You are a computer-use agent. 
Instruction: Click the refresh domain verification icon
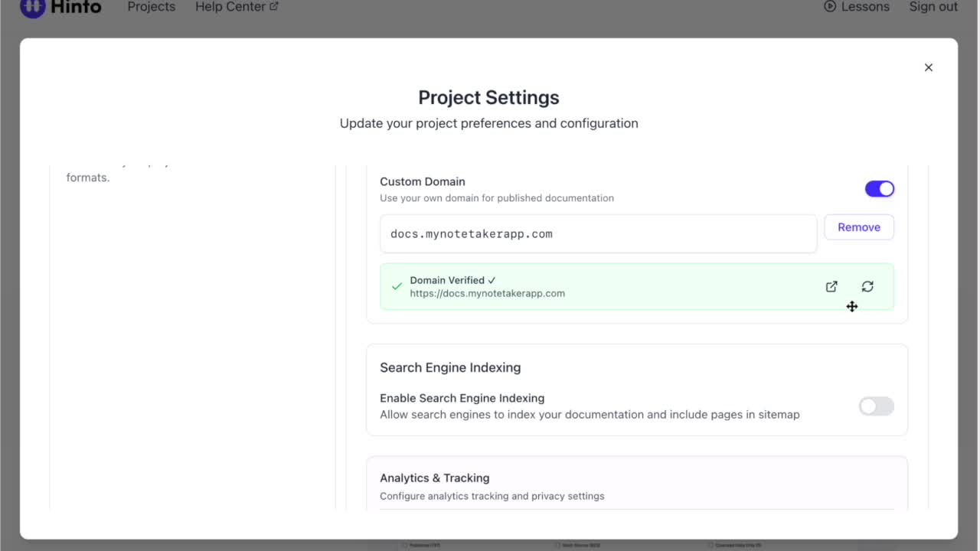click(x=867, y=286)
